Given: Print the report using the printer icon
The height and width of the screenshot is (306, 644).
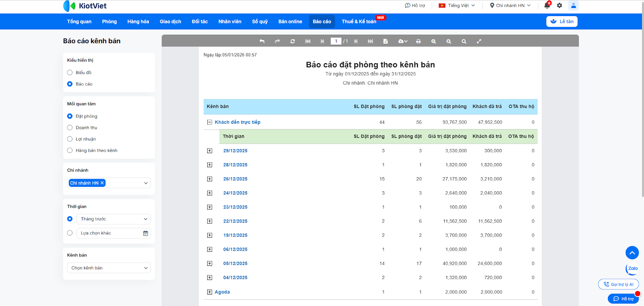Looking at the screenshot, I should (418, 41).
